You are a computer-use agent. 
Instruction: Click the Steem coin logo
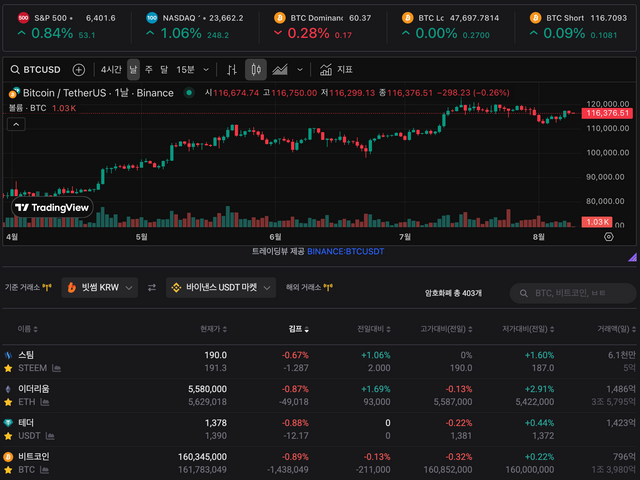[8, 355]
